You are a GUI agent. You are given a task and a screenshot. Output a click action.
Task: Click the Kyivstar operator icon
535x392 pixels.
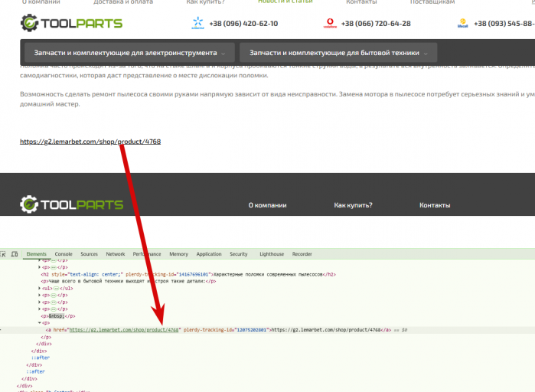coord(197,23)
